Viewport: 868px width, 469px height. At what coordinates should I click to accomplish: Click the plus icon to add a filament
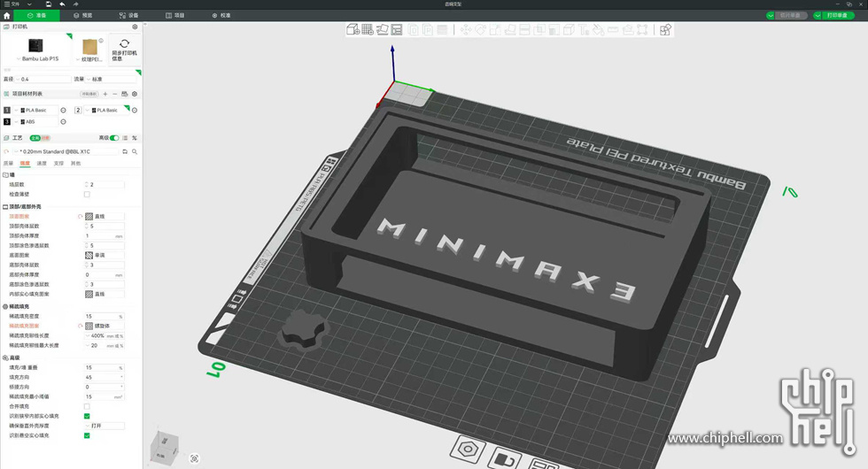(x=105, y=94)
